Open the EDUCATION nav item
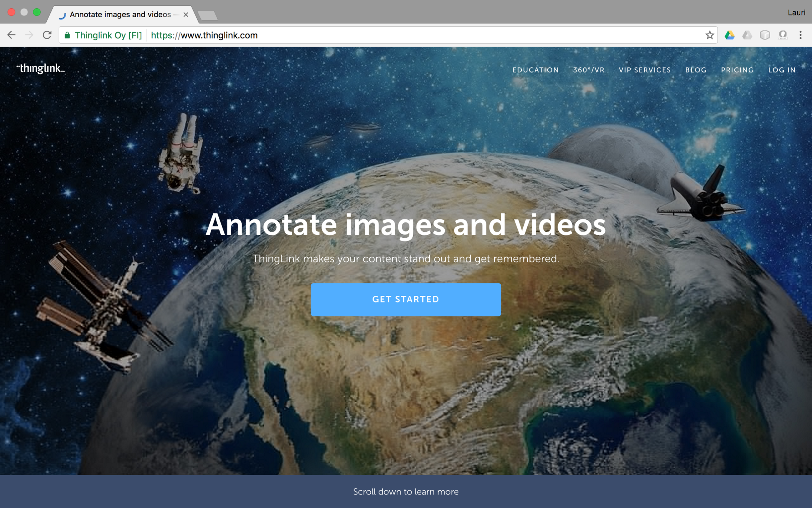The image size is (812, 508). click(x=535, y=70)
